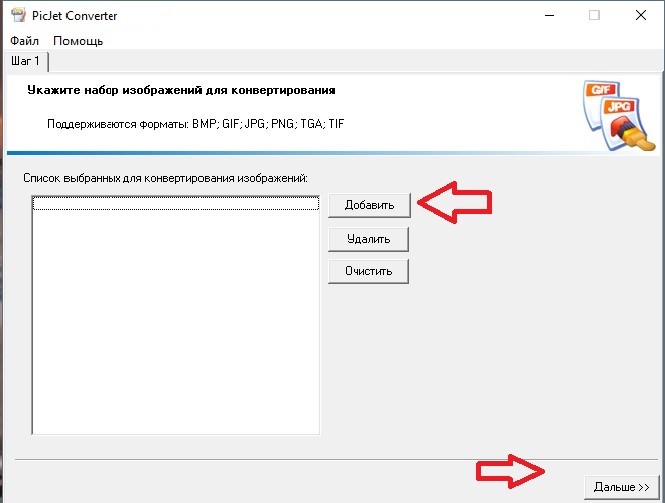The width and height of the screenshot is (665, 503).
Task: Click the red arrow pointing at Дальше
Action: click(x=510, y=472)
